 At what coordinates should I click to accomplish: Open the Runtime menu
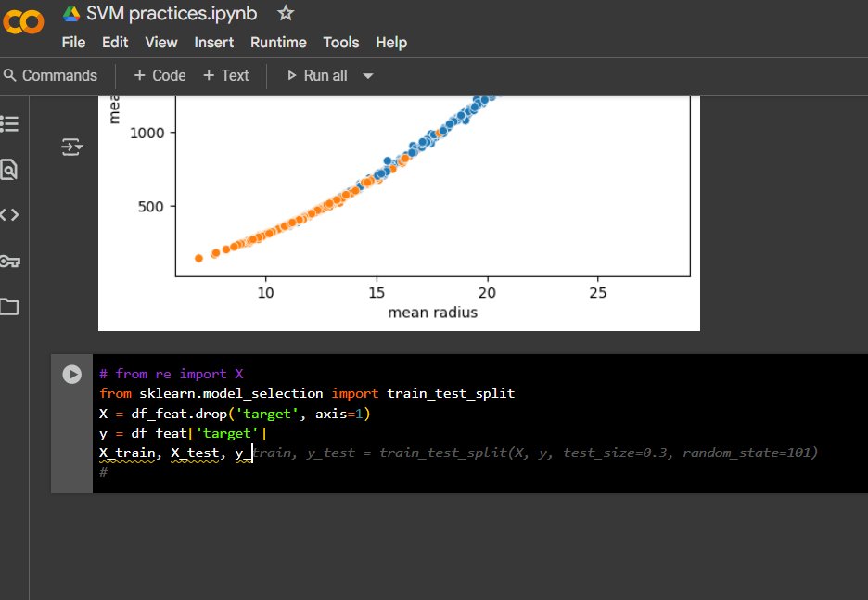click(278, 42)
